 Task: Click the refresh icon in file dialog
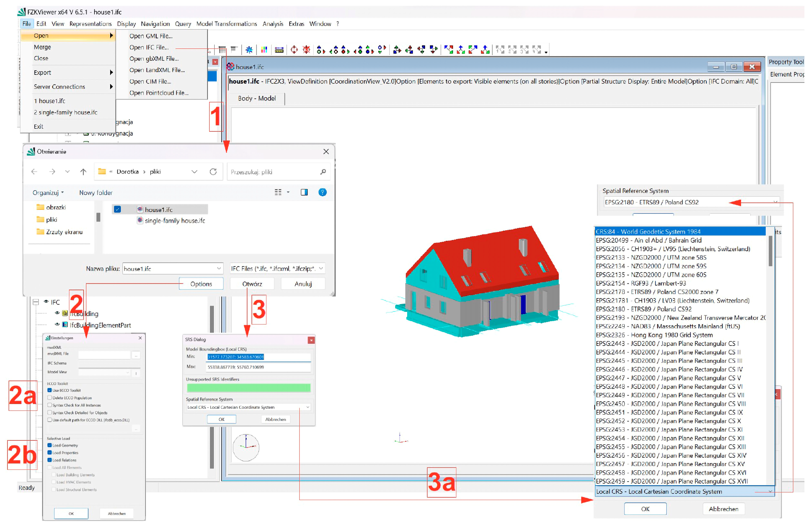pos(213,172)
